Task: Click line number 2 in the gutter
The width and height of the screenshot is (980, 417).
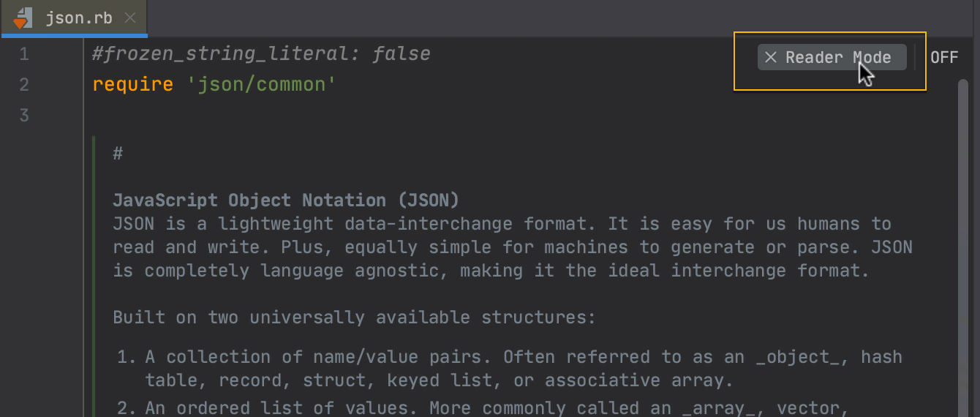Action: 24,85
